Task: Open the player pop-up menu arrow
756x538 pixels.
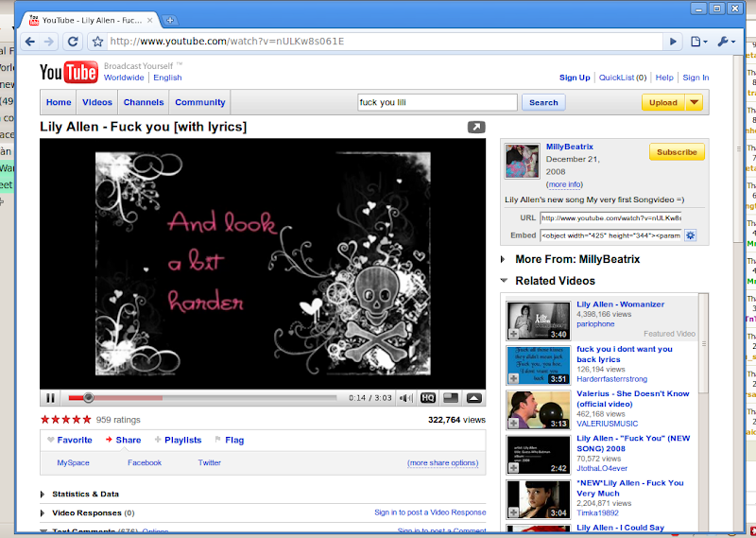Action: [x=474, y=398]
